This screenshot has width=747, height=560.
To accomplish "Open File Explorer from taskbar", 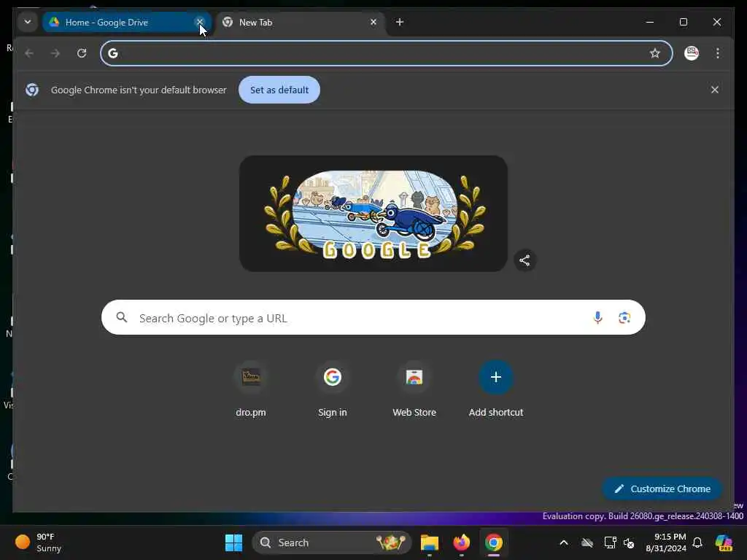I will click(429, 542).
